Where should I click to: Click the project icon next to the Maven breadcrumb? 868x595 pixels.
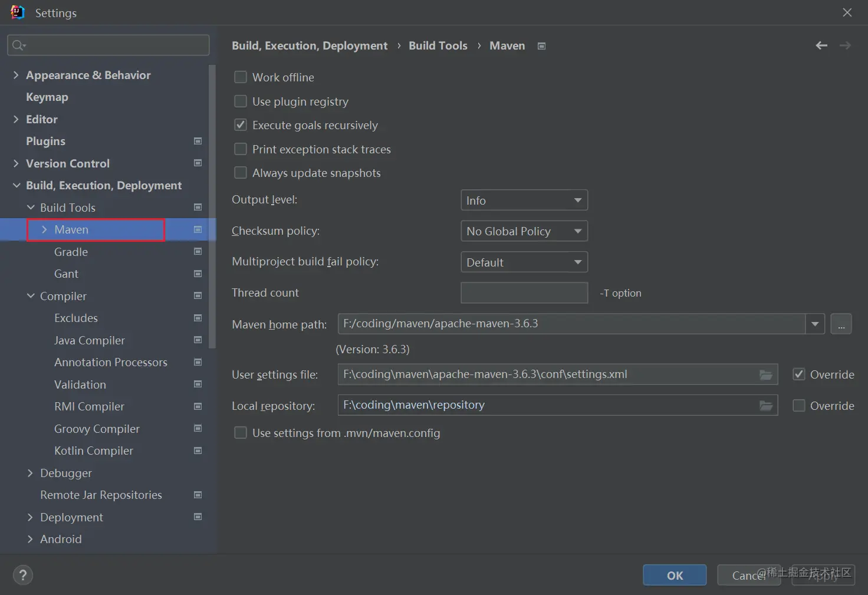542,46
